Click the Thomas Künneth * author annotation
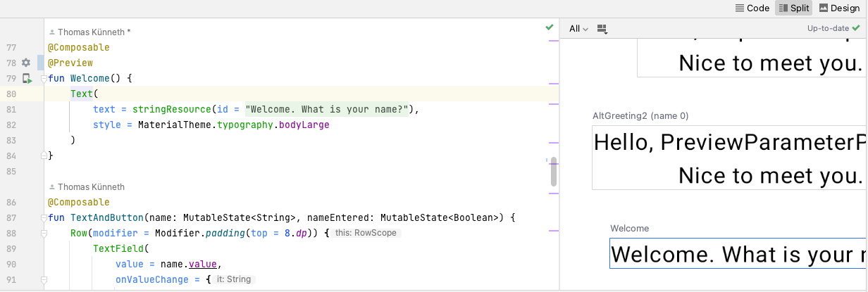 click(x=89, y=32)
